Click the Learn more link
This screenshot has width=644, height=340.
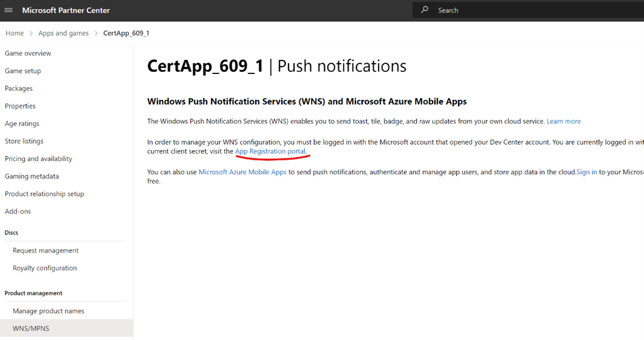[564, 121]
